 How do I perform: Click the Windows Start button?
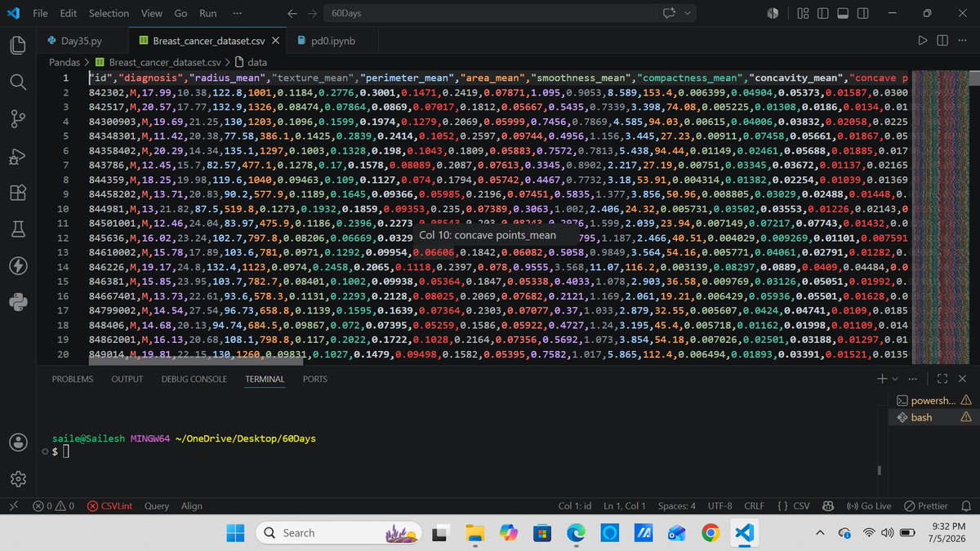coord(235,533)
